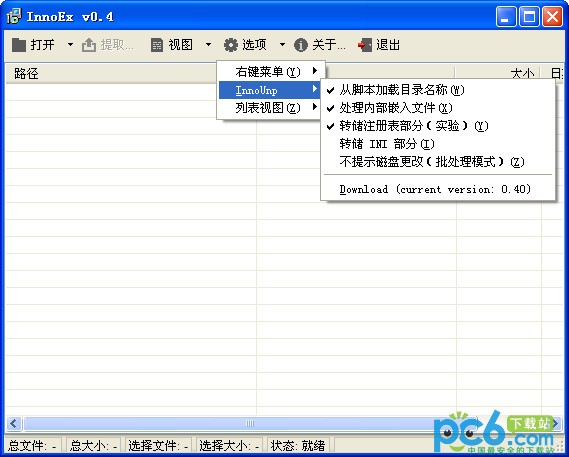Expand the 右键菜单 (Y) submenu

coord(269,72)
